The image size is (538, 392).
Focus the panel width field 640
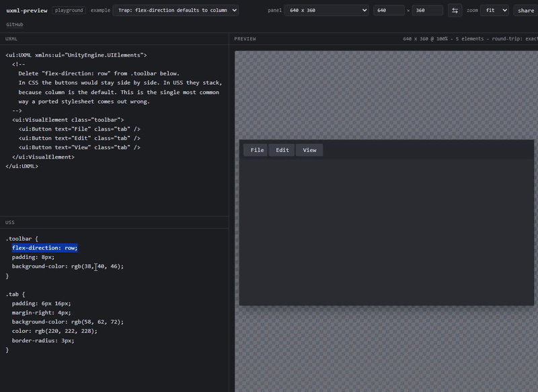point(389,10)
